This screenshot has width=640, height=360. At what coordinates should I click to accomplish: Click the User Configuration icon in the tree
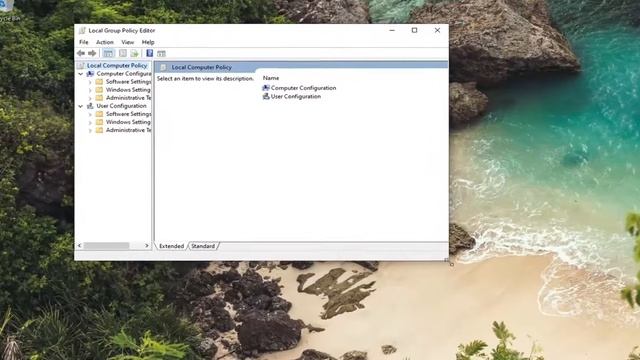pos(90,106)
